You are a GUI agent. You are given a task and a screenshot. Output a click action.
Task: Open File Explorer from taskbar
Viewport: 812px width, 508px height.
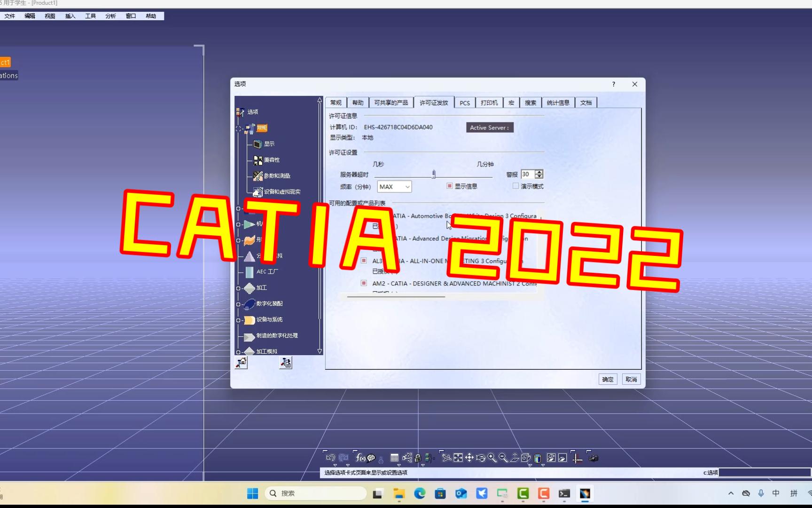pyautogui.click(x=399, y=493)
